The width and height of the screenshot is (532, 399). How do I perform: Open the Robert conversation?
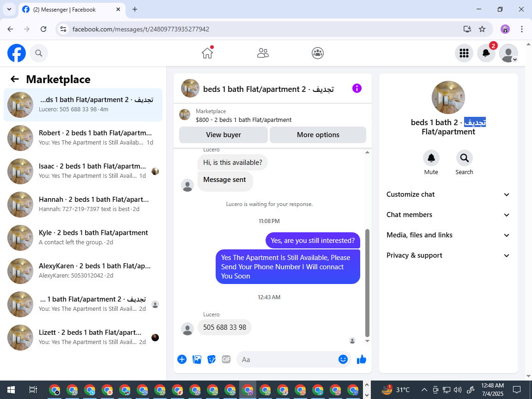coord(83,138)
